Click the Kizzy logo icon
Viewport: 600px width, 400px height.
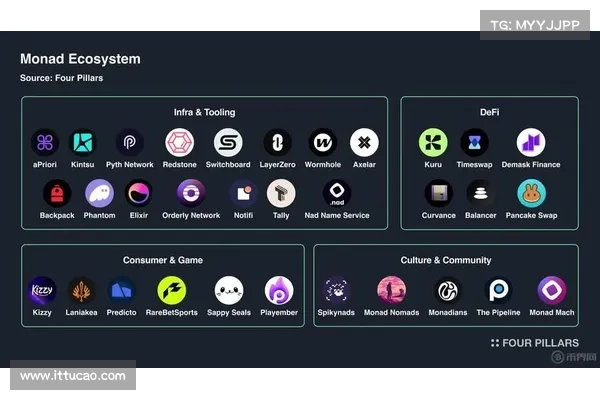(x=42, y=291)
